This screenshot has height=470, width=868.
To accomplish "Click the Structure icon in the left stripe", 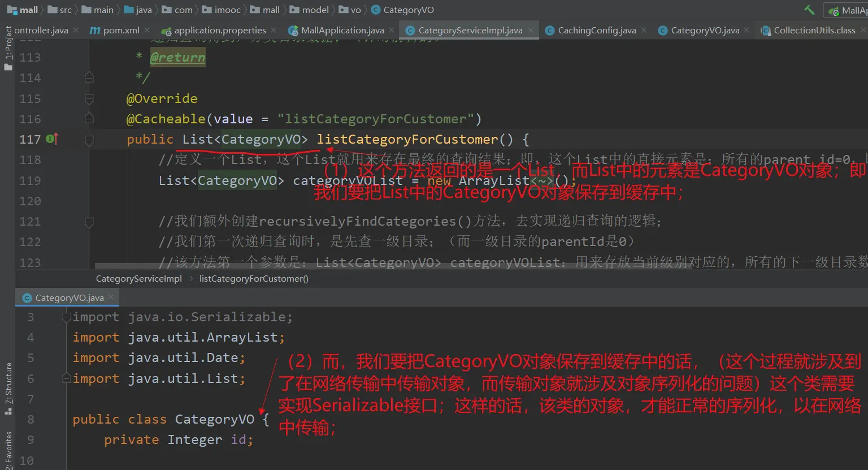I will point(8,411).
